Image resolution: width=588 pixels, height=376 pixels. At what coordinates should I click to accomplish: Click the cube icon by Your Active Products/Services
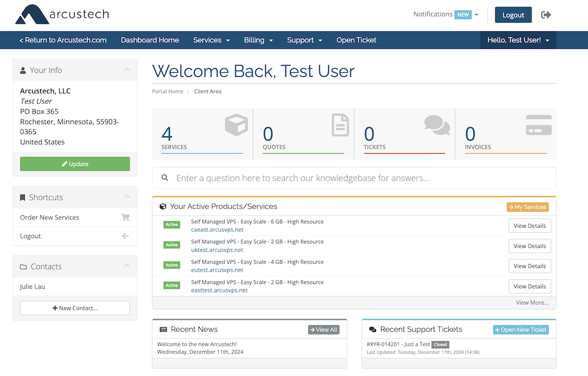[x=163, y=207]
